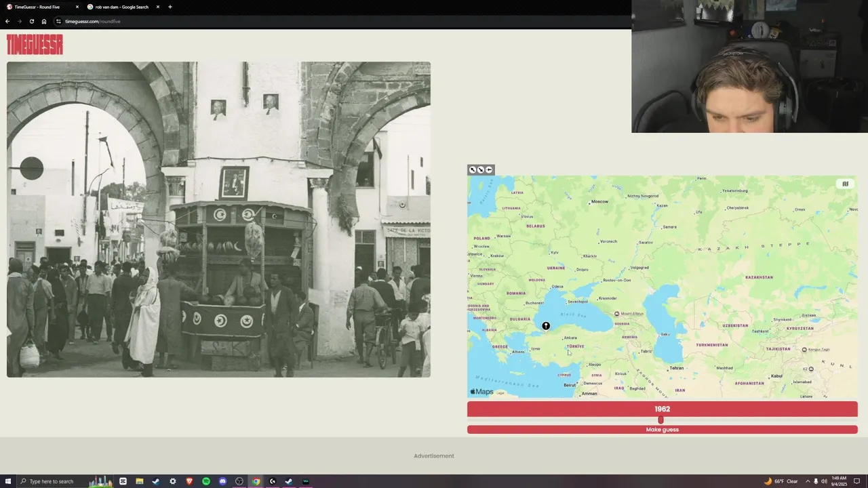Click the Mount Elbrus marker on map
868x488 pixels.
tap(616, 314)
